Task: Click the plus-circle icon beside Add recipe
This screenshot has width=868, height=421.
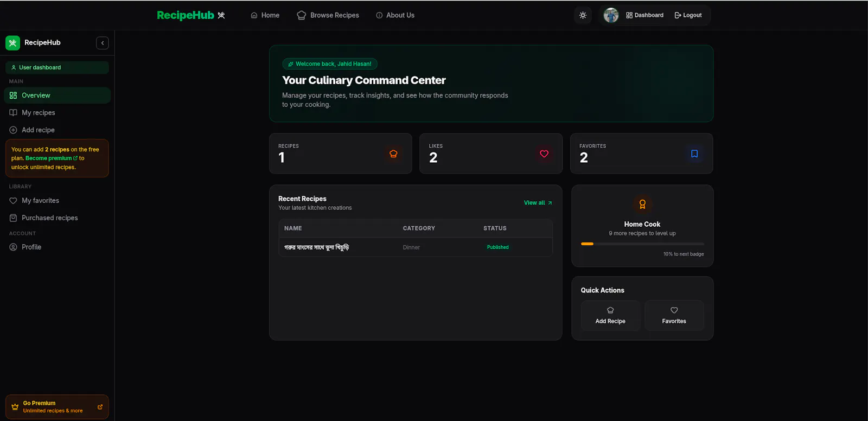Action: pos(13,130)
